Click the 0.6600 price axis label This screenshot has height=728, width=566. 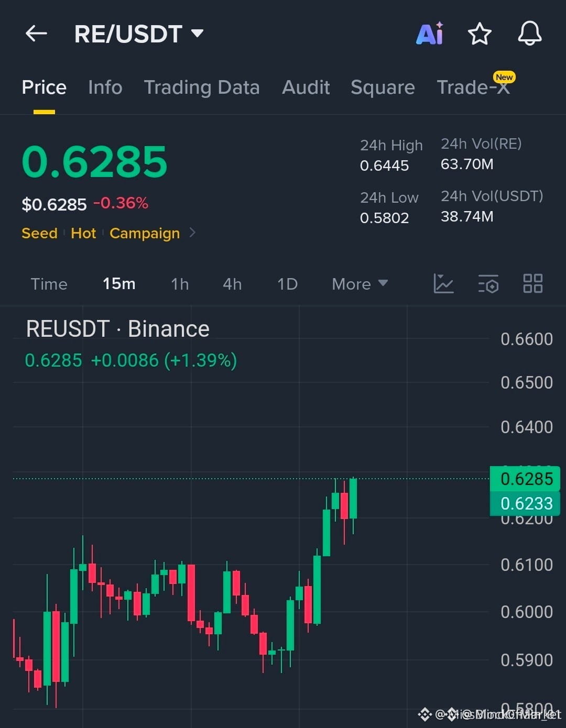pyautogui.click(x=527, y=339)
